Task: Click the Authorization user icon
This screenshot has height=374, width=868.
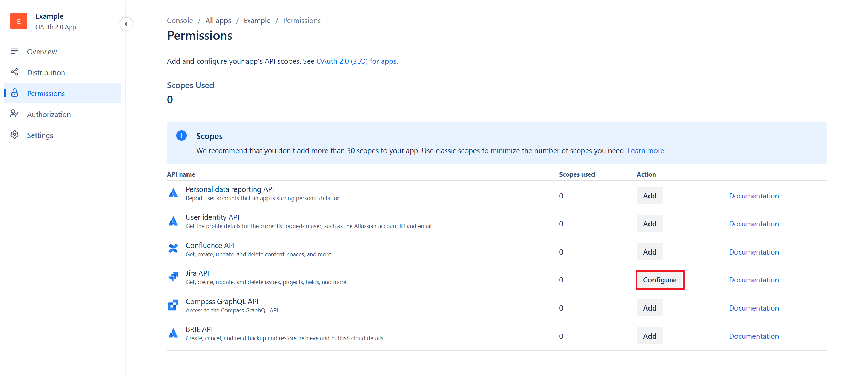Action: point(15,114)
